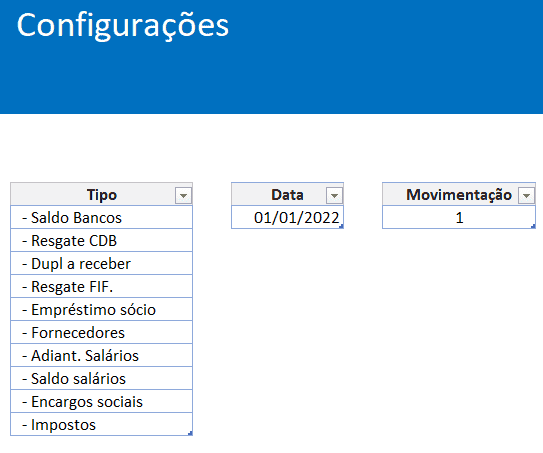Select the Data header cell
Image resolution: width=543 pixels, height=453 pixels.
(x=287, y=194)
